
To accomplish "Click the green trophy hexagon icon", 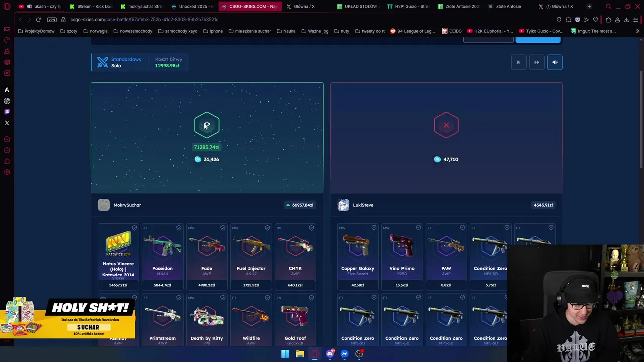I will pyautogui.click(x=207, y=125).
